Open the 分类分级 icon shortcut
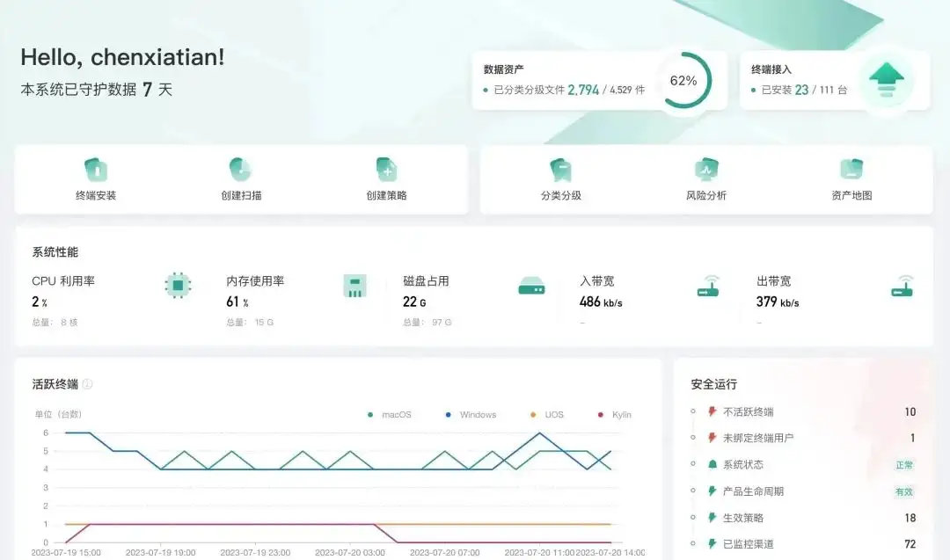This screenshot has width=950, height=560. point(561,170)
